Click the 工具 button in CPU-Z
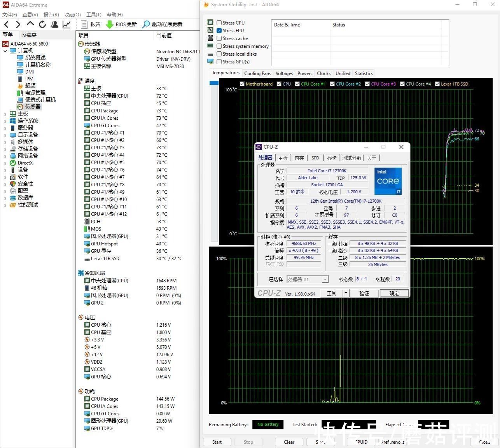This screenshot has height=448, width=500. point(332,293)
